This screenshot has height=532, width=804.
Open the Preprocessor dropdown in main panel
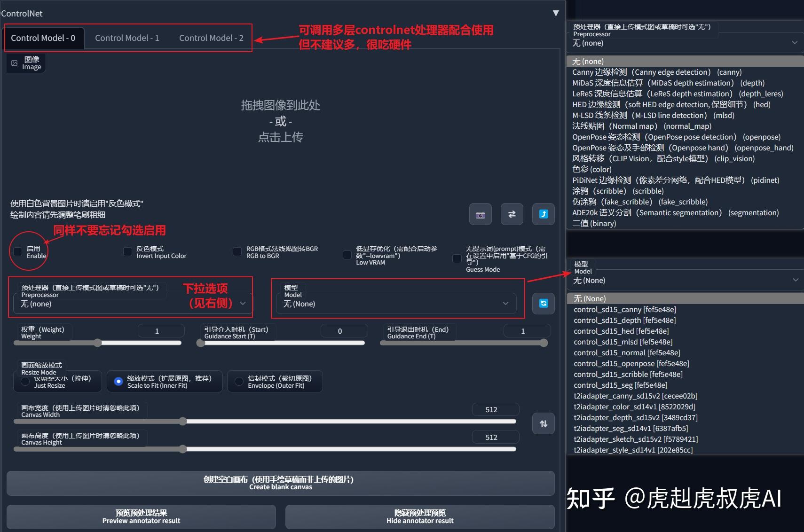click(133, 304)
